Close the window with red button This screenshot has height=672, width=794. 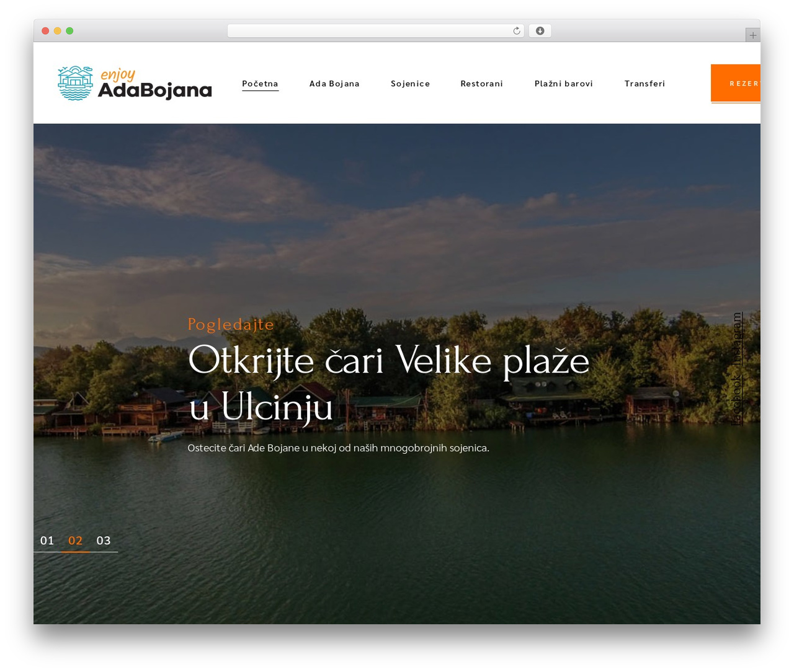[x=45, y=31]
